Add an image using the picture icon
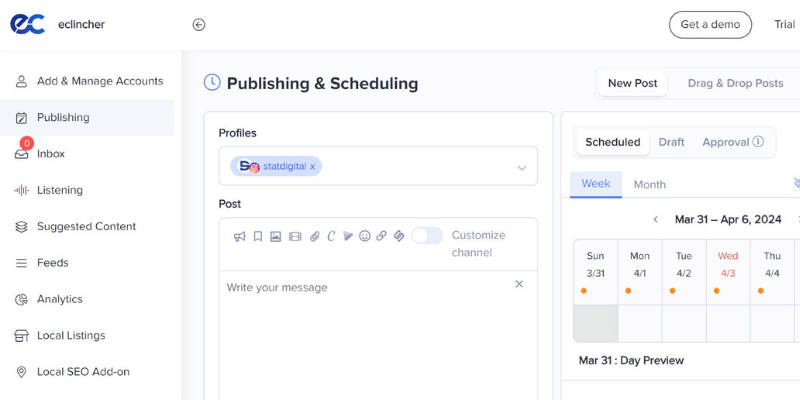The image size is (800, 400). 276,236
